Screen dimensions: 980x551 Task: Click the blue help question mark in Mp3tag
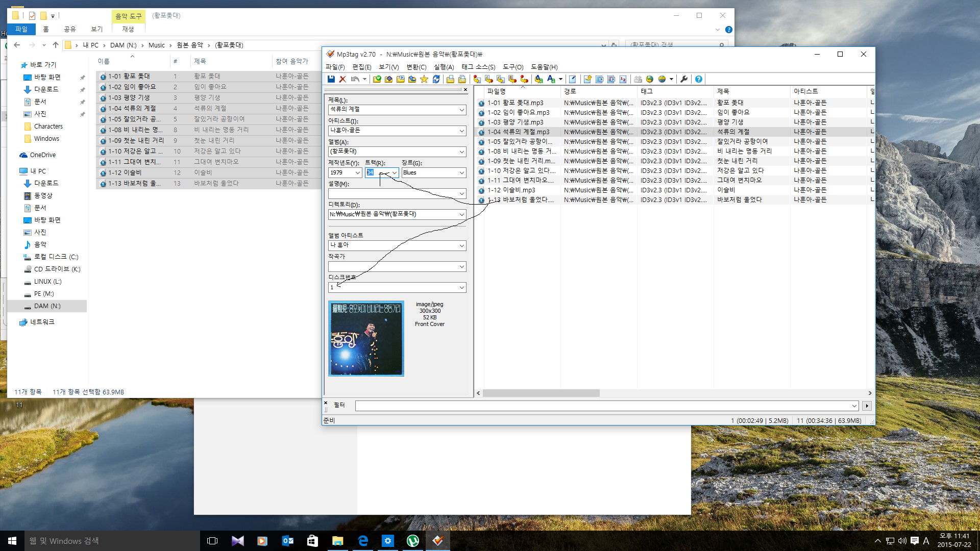coord(699,79)
